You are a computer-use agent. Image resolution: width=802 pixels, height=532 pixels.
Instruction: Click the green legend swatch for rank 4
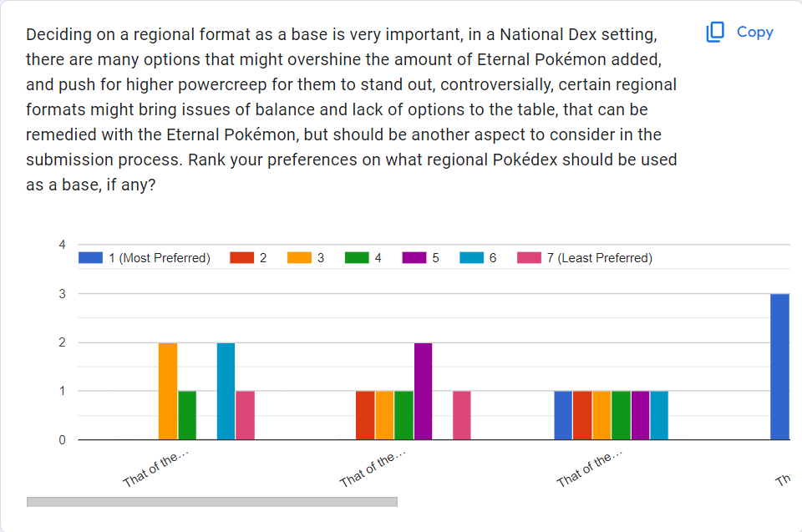pyautogui.click(x=357, y=258)
